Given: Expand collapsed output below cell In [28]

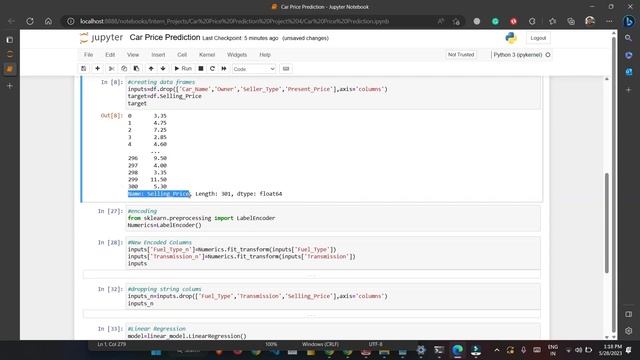Looking at the screenshot, I should tap(312, 275).
